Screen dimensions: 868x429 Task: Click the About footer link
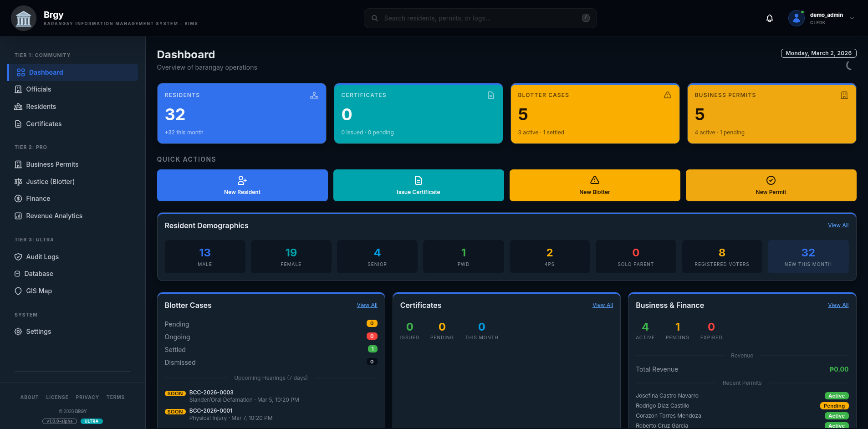pos(30,398)
